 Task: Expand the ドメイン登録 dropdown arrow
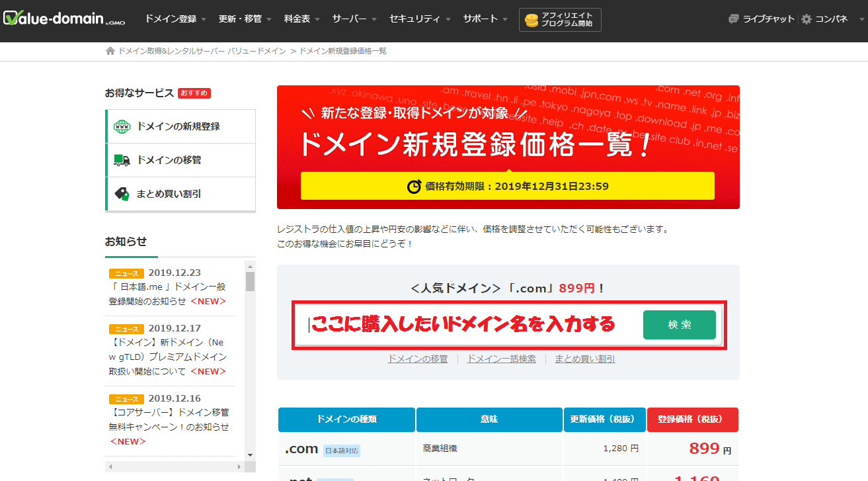click(203, 20)
